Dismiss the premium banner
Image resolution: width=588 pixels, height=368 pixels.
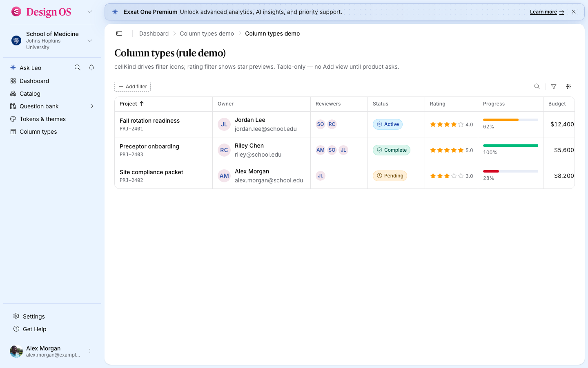click(574, 12)
